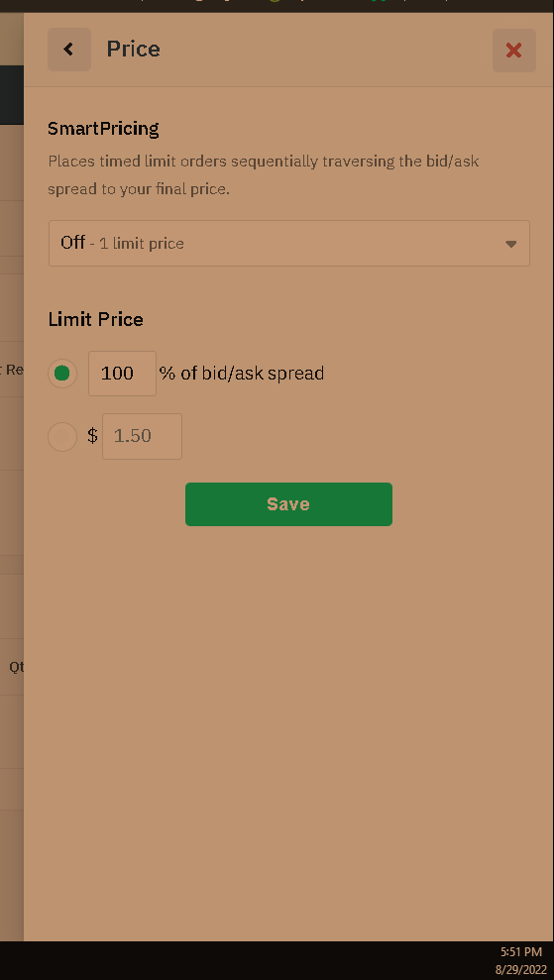The image size is (554, 980).
Task: Choose the '% of bid/ask spread' label
Action: coord(242,374)
